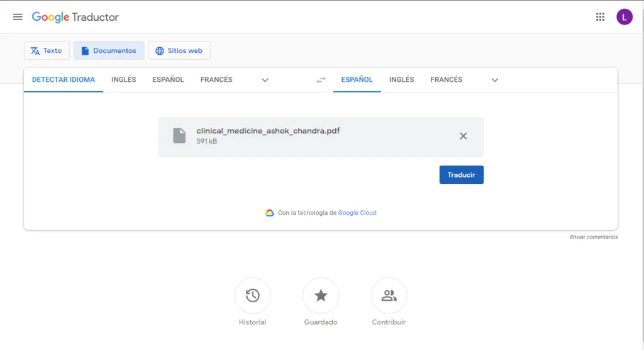Open the account avatar with letter L
This screenshot has width=644, height=350.
tap(625, 17)
